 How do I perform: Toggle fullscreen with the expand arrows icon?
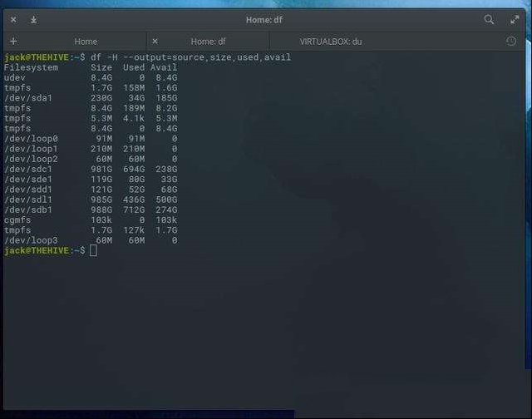tap(515, 20)
